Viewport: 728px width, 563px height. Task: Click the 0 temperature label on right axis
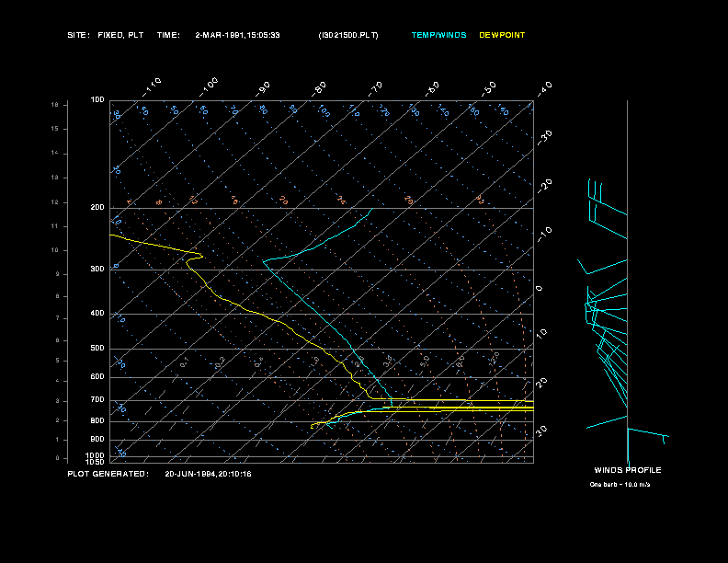click(x=539, y=289)
